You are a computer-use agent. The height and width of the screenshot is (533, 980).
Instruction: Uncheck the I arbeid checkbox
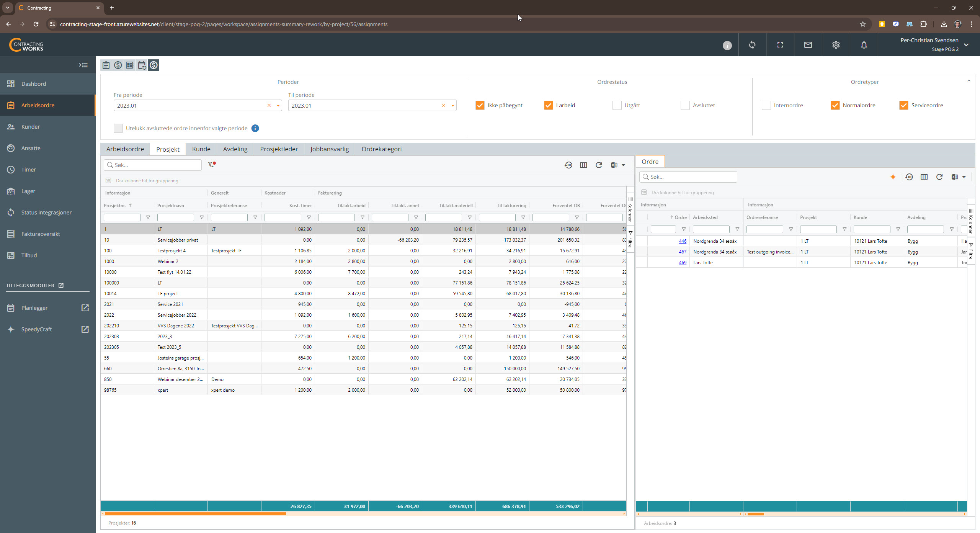pos(549,105)
